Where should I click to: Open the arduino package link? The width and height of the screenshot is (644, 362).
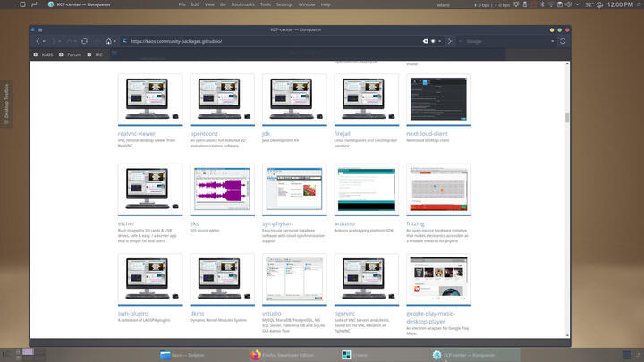(x=344, y=223)
